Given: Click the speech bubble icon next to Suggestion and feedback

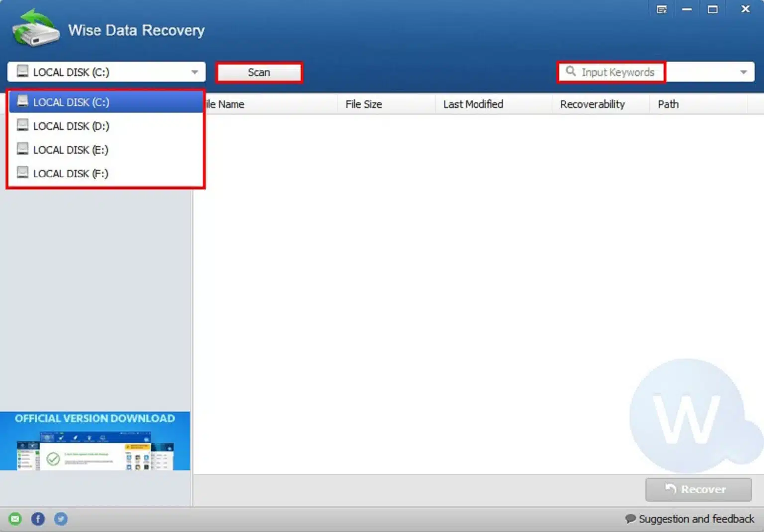Looking at the screenshot, I should 630,519.
